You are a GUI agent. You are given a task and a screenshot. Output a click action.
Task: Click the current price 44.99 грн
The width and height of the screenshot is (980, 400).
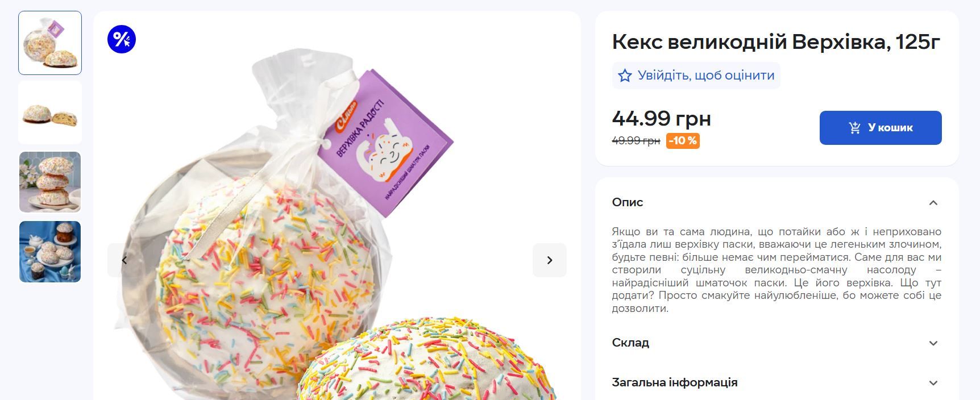tap(661, 118)
